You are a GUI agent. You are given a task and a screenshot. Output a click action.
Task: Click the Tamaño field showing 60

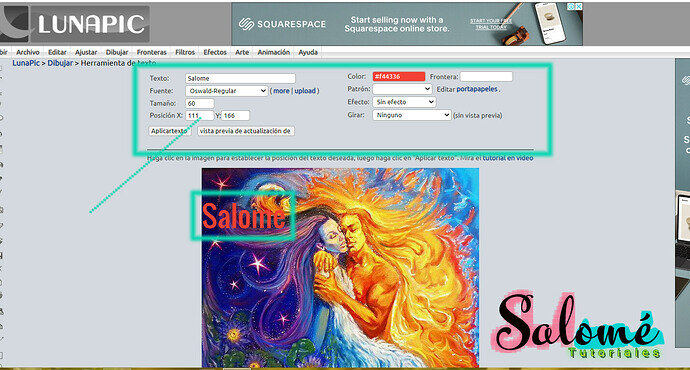coord(200,103)
